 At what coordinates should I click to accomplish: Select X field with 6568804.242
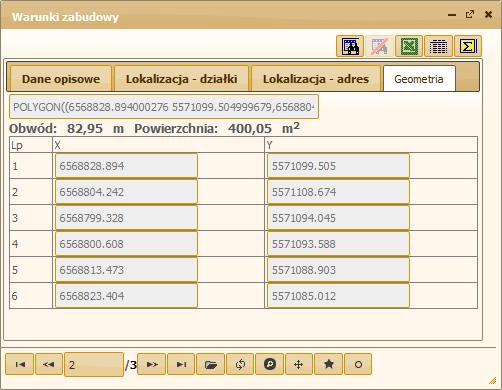pyautogui.click(x=126, y=192)
